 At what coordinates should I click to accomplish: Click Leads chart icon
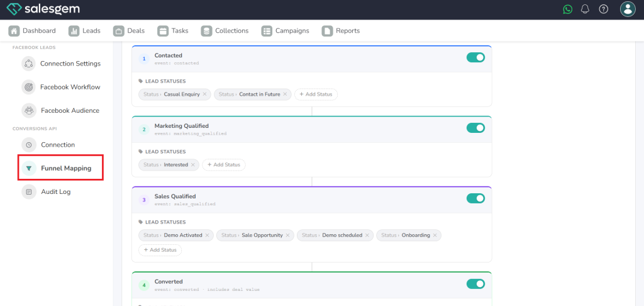74,31
